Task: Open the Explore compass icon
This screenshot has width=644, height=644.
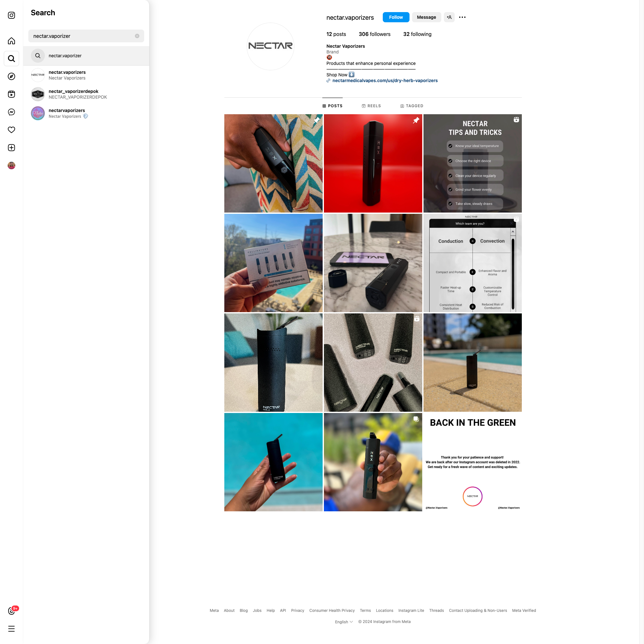Action: [x=11, y=76]
